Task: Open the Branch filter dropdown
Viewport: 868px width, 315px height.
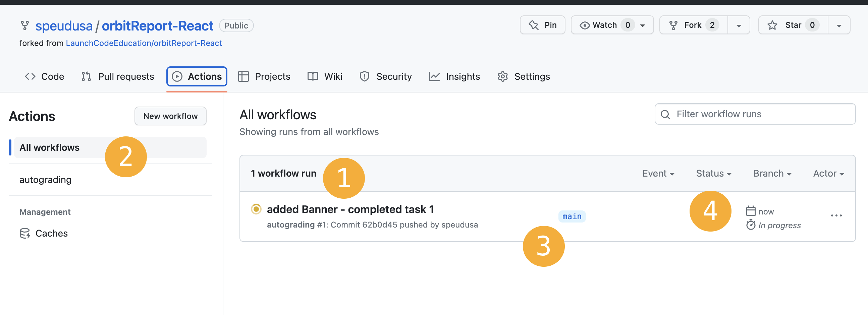Action: [x=772, y=173]
